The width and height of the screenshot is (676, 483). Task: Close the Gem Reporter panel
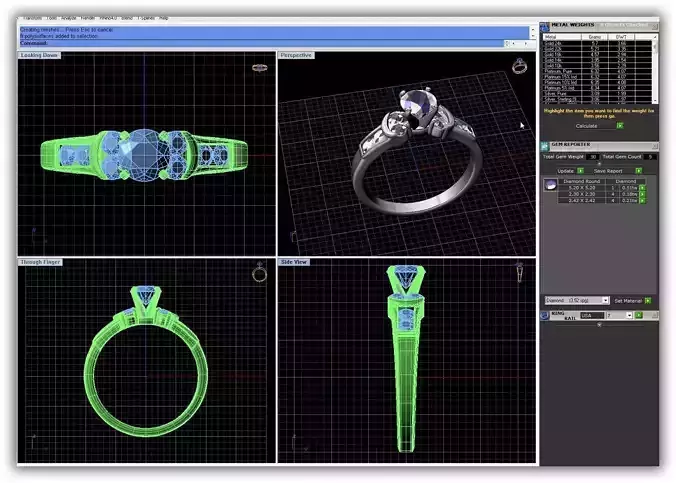[x=654, y=146]
